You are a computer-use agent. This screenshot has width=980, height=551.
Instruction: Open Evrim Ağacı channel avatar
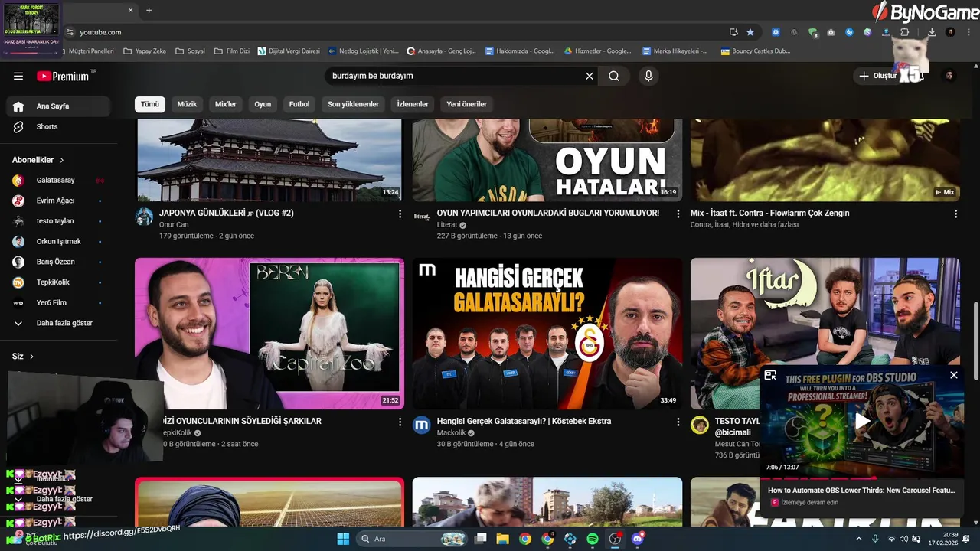[x=18, y=201]
